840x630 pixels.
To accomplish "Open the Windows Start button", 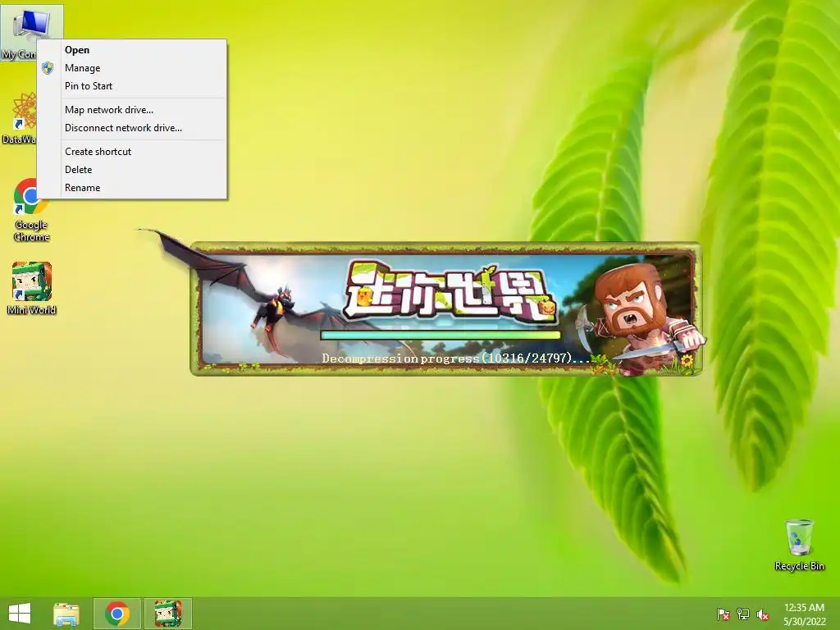I will [x=20, y=614].
